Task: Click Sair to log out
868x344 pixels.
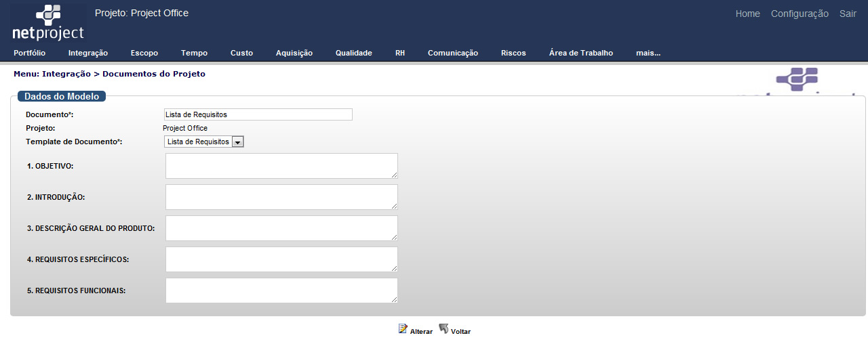Action: click(x=848, y=14)
